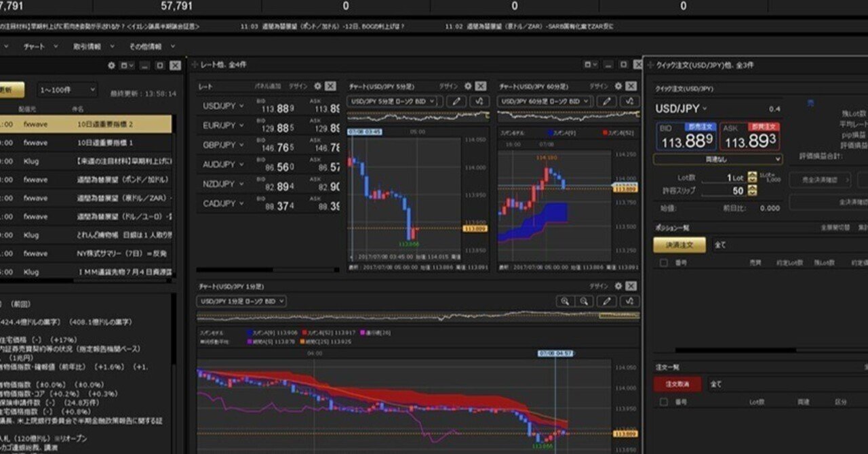Open USD/JPY 60分足 chart type dropdown
868x454 pixels.
click(x=547, y=101)
